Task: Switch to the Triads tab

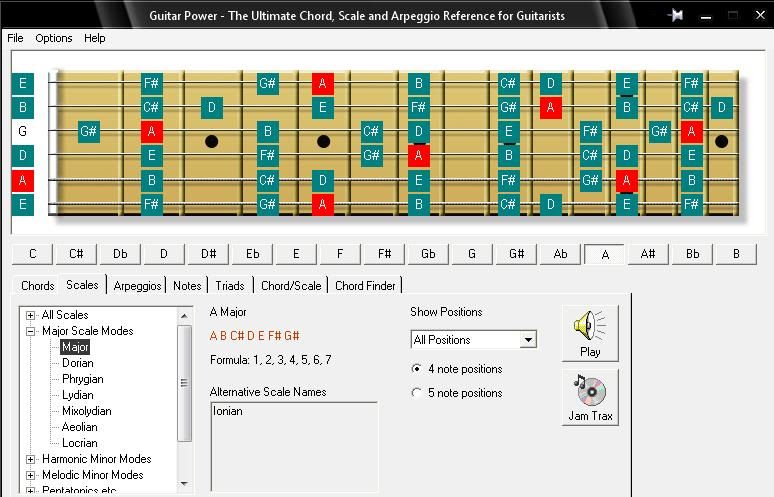Action: click(230, 286)
